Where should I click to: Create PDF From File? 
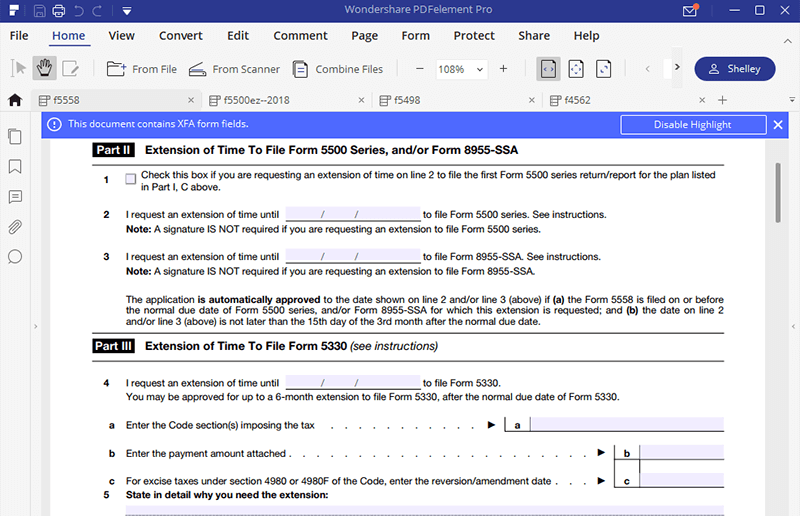click(141, 69)
